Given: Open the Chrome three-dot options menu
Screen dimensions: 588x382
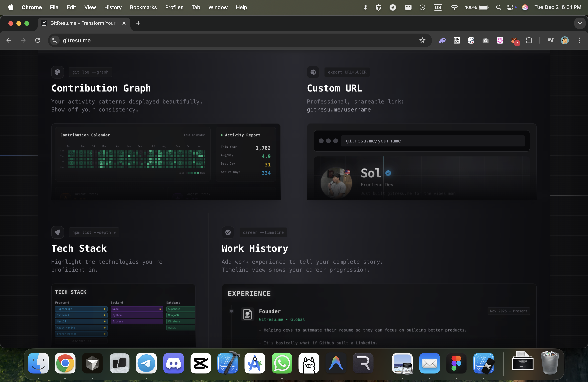Looking at the screenshot, I should click(x=579, y=41).
